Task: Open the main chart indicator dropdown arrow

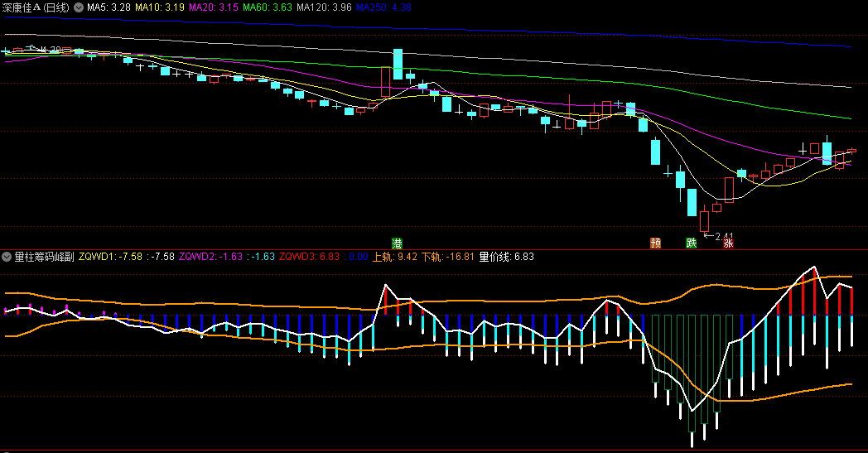Action: pos(79,7)
